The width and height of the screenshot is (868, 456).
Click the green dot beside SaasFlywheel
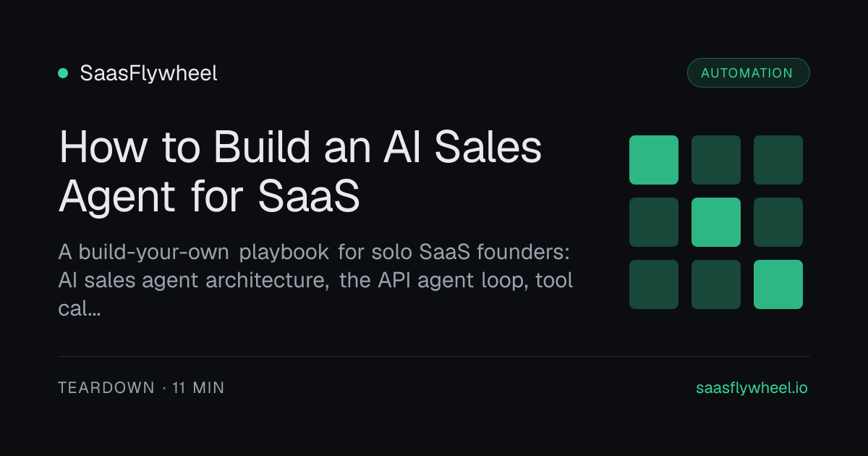tap(63, 73)
